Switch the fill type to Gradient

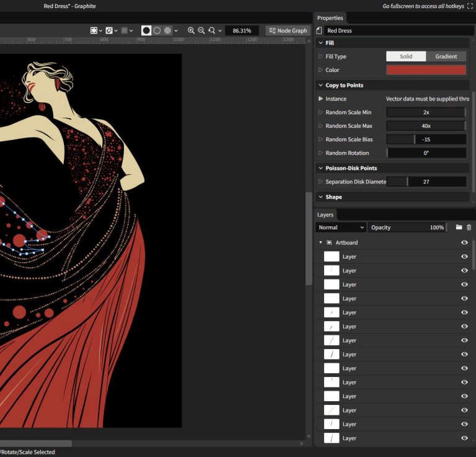pyautogui.click(x=446, y=56)
